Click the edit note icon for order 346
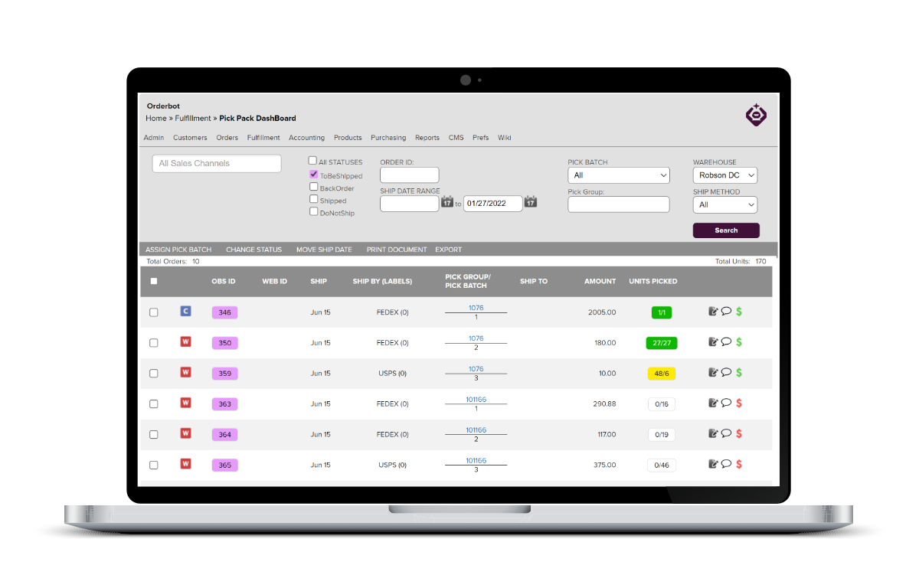The image size is (919, 588). pos(712,311)
